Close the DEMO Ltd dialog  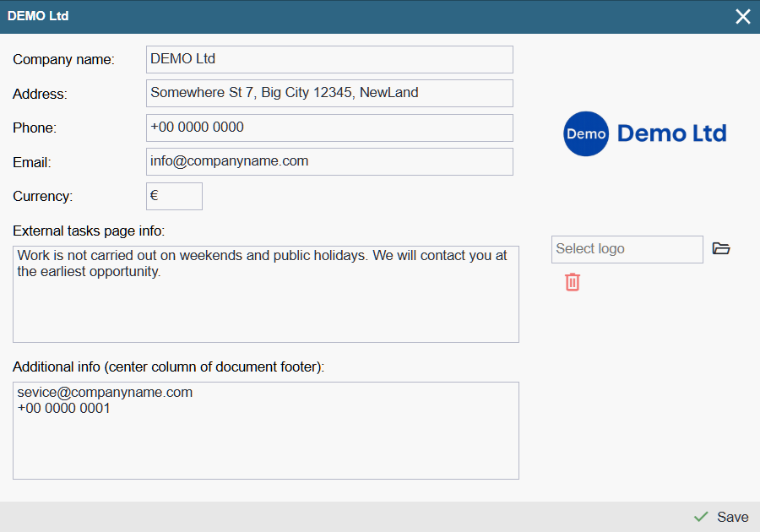(x=742, y=17)
